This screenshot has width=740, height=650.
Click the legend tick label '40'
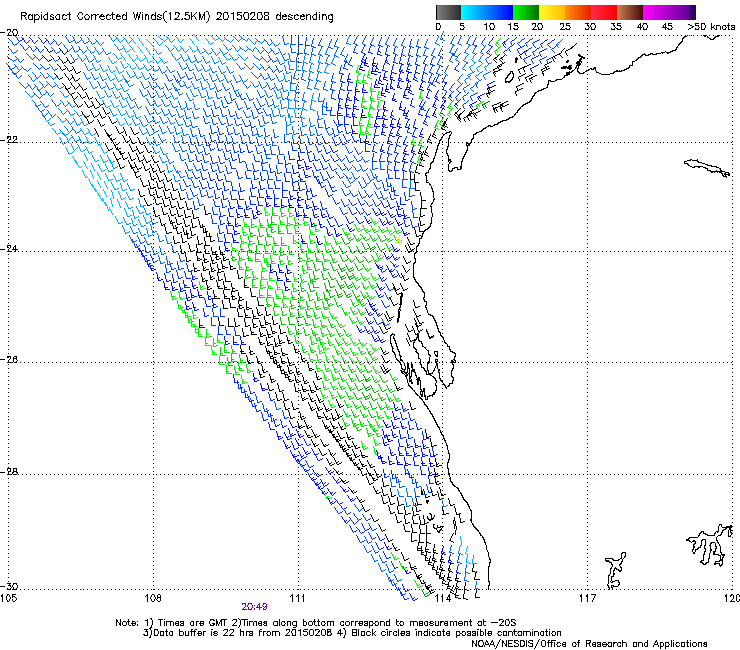[x=642, y=27]
